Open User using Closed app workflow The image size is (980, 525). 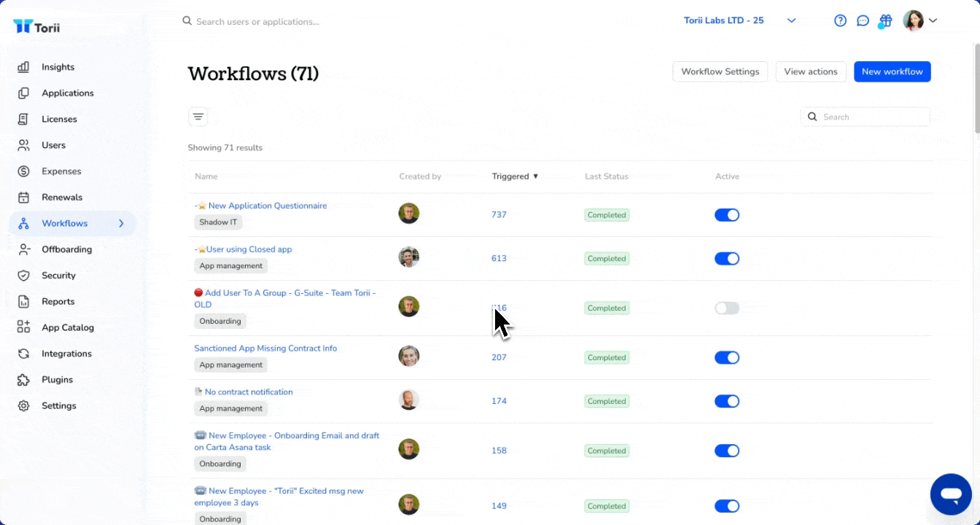pyautogui.click(x=249, y=249)
